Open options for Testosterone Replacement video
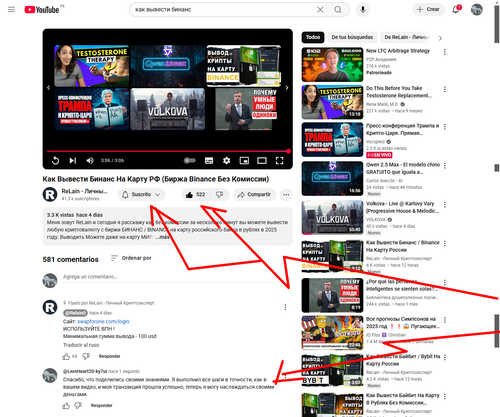Viewport: 500px width, 417px height. pyautogui.click(x=445, y=89)
